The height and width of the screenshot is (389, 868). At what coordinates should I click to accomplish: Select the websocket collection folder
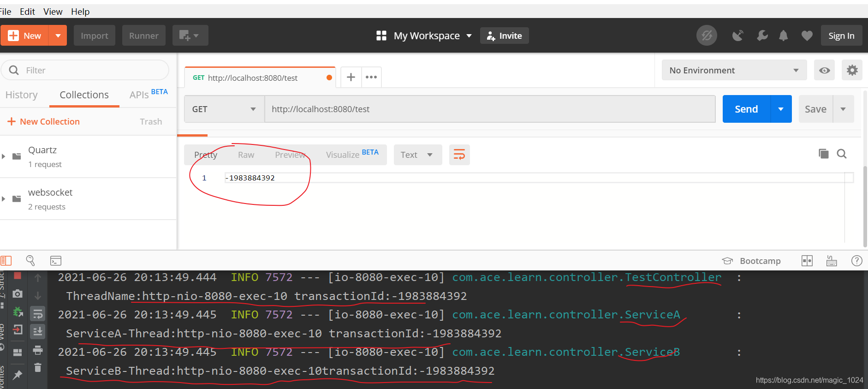click(88, 199)
